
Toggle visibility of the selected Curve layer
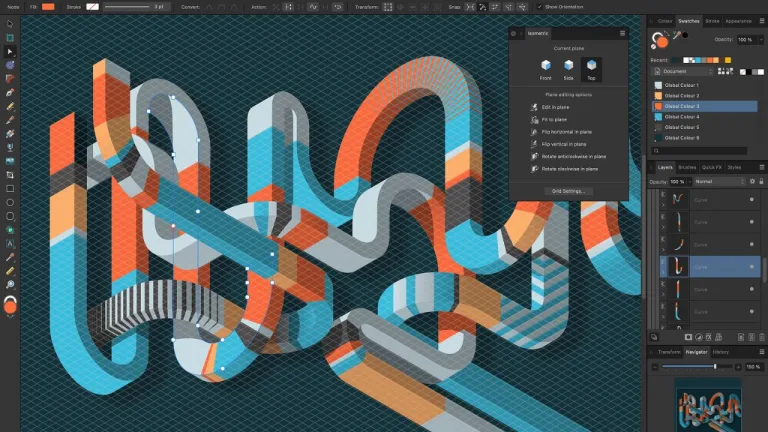pos(751,267)
